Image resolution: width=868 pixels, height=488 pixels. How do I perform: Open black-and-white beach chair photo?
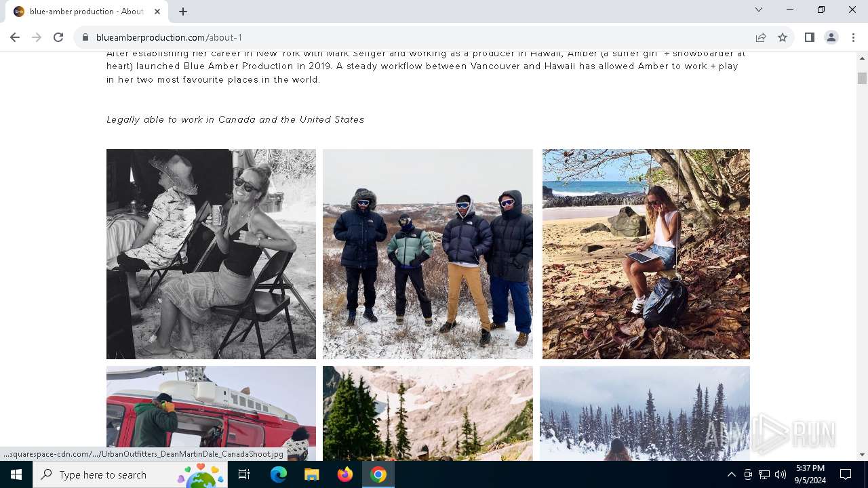click(x=211, y=254)
